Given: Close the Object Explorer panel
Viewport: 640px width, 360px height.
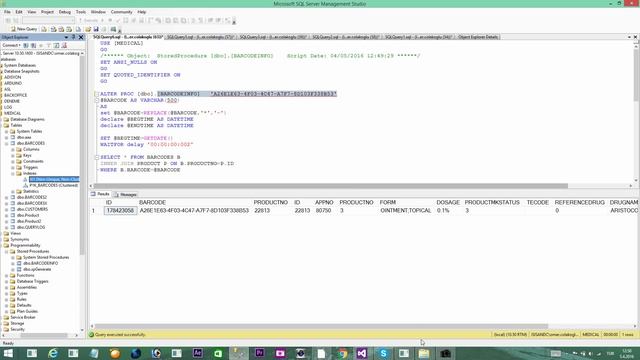Looking at the screenshot, I should [x=81, y=37].
